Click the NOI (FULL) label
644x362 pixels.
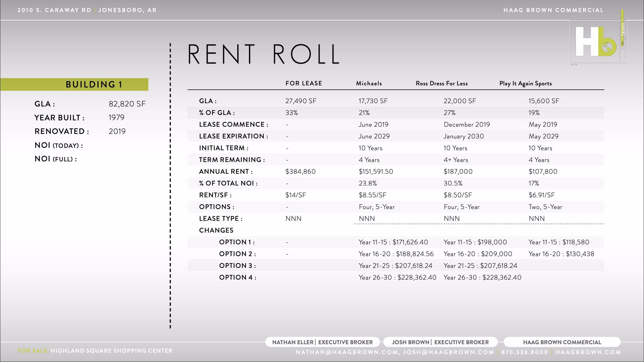(x=56, y=159)
